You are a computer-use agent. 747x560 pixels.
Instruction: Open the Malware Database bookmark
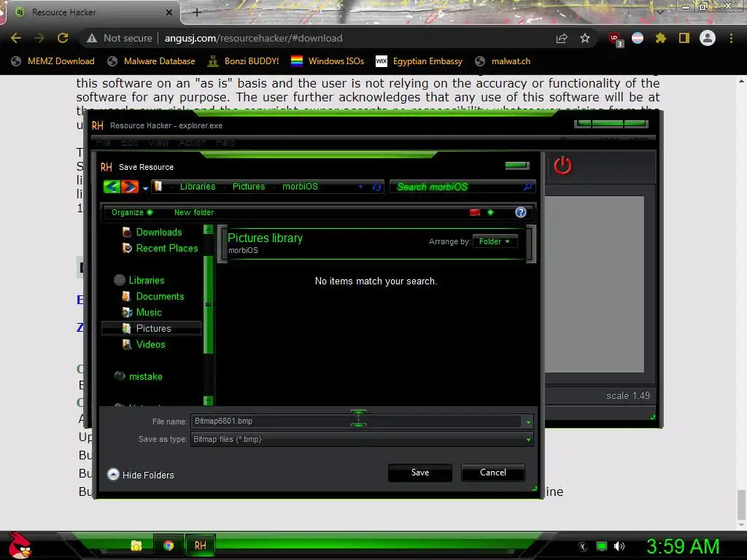(x=152, y=61)
